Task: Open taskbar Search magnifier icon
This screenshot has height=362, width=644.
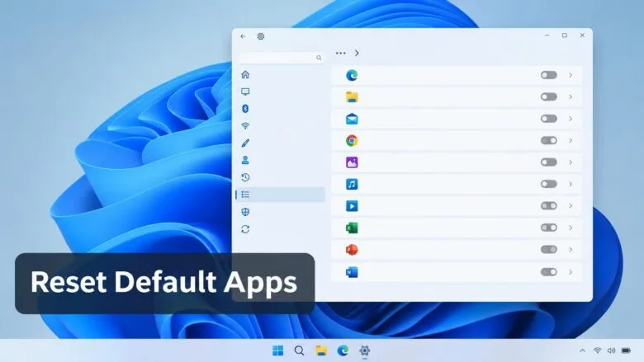Action: tap(300, 350)
